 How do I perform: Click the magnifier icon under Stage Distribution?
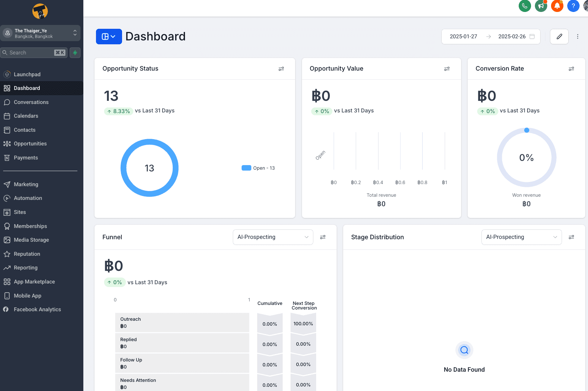[464, 350]
